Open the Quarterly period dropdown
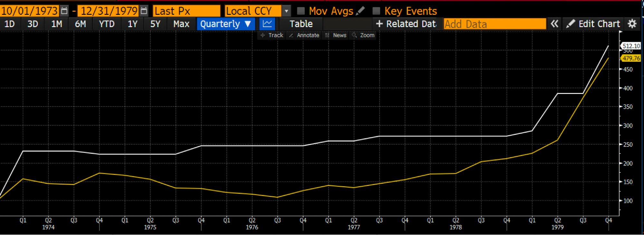This screenshot has height=235, width=644. [226, 24]
